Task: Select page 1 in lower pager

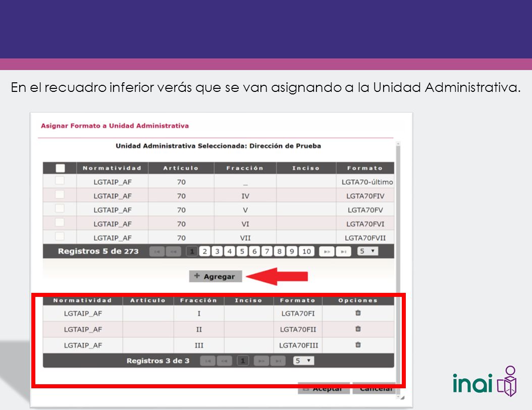Action: tap(243, 361)
